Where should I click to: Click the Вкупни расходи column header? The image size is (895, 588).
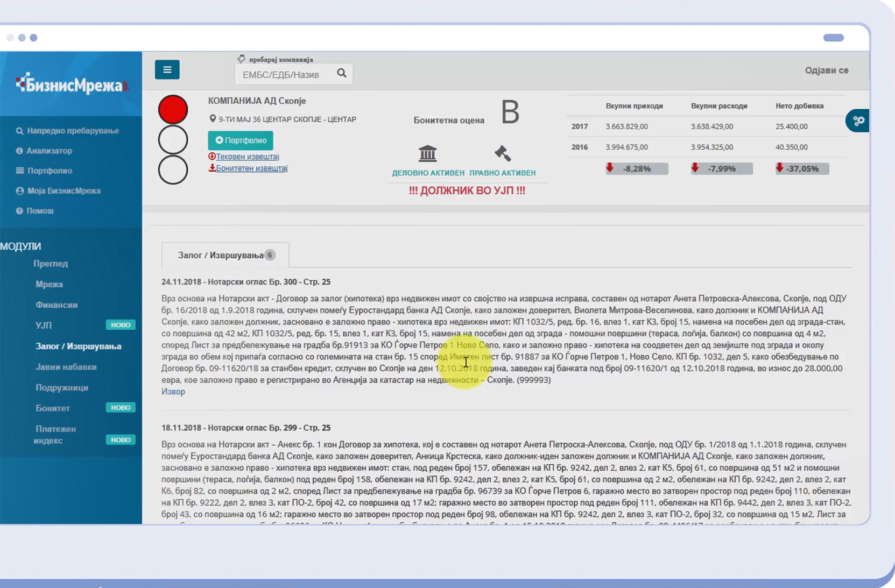(x=719, y=106)
